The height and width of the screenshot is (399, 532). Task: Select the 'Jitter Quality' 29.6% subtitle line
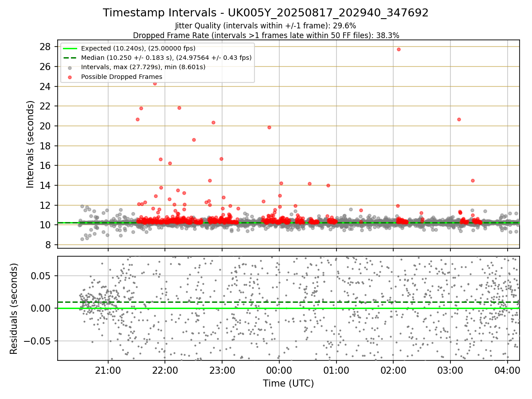(266, 26)
